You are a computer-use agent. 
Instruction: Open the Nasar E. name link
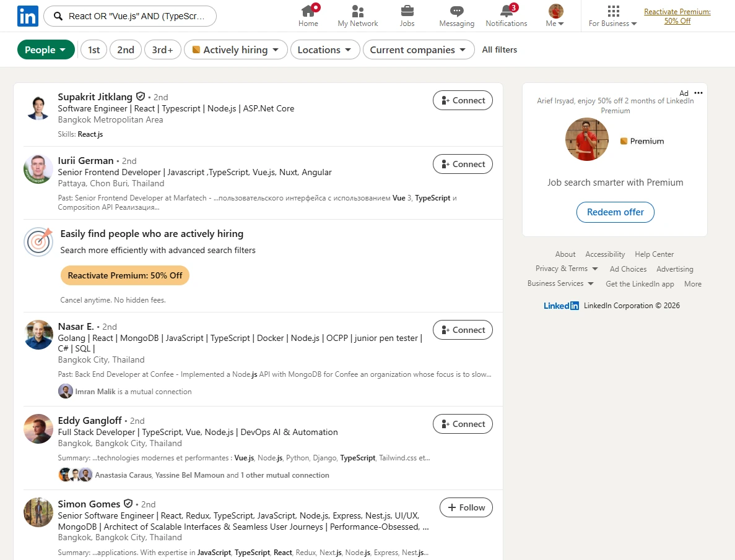click(x=76, y=327)
